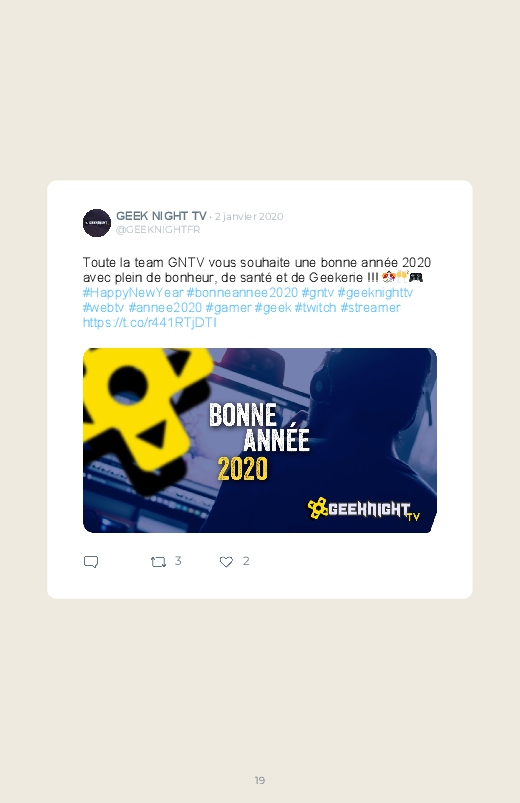The width and height of the screenshot is (520, 803).
Task: Open the #webtv hashtag
Action: tap(103, 307)
